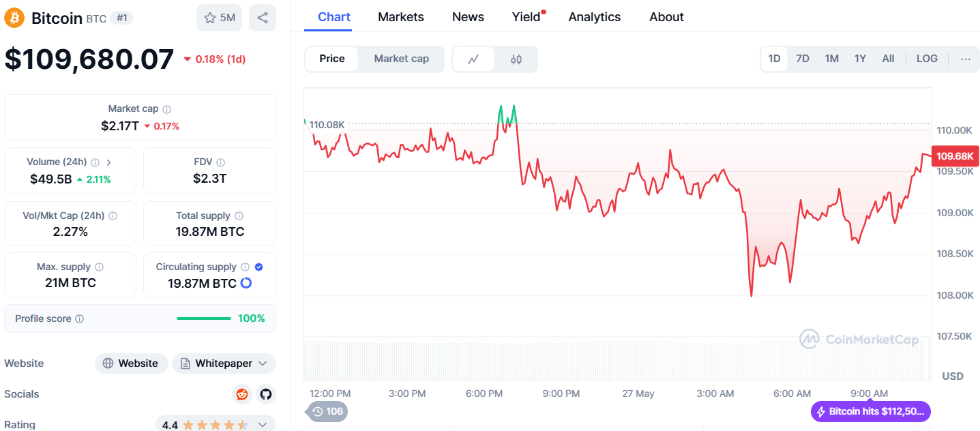This screenshot has width=980, height=431.
Task: Click the #1 rank badge
Action: pos(122,18)
